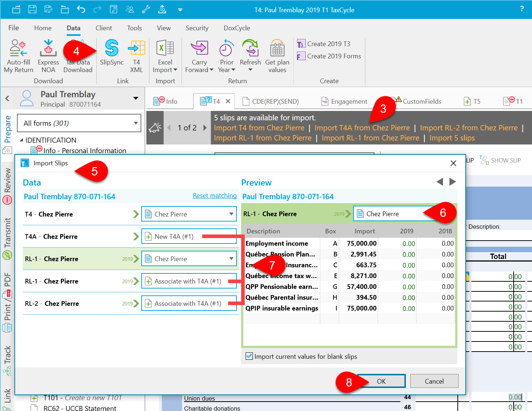Click Import T4A from Chez Pierre link
The width and height of the screenshot is (532, 411).
[362, 128]
